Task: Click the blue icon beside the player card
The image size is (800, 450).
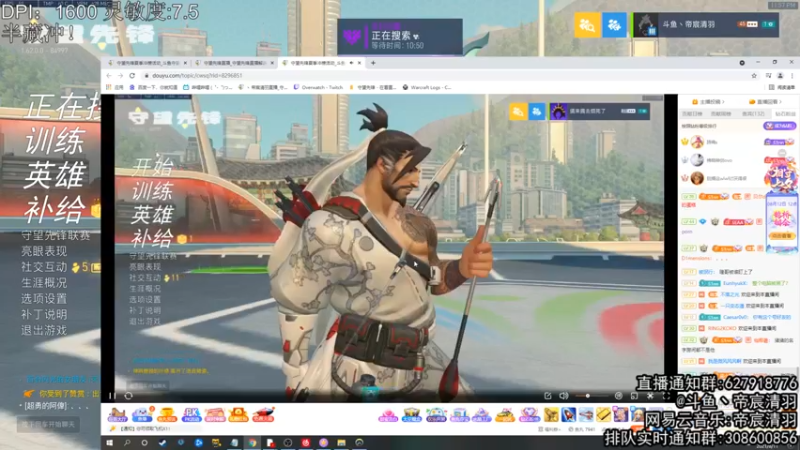Action: tap(614, 24)
